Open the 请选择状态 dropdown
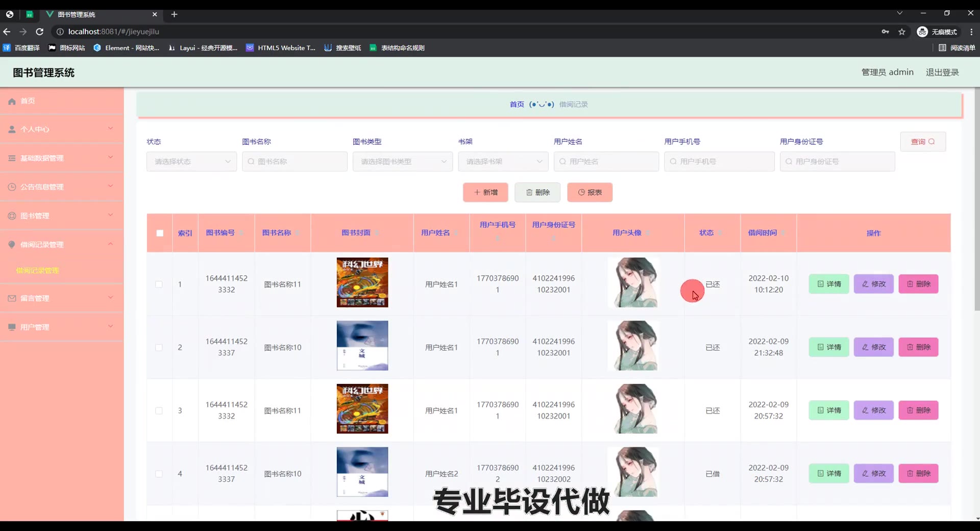Viewport: 980px width, 531px height. pos(191,161)
